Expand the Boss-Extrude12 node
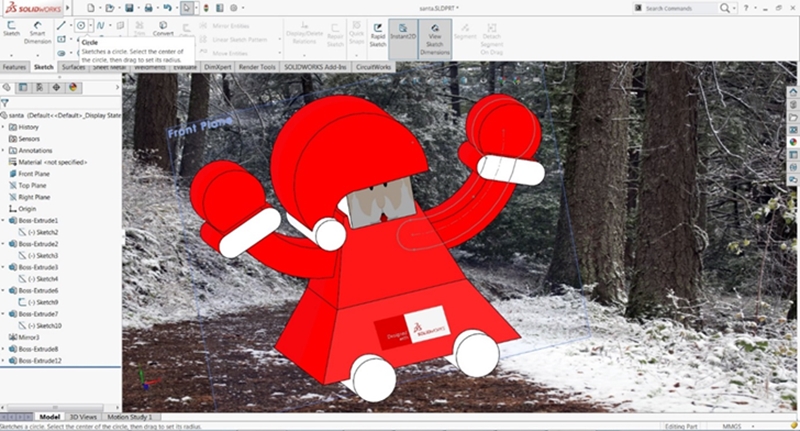 click(3, 361)
